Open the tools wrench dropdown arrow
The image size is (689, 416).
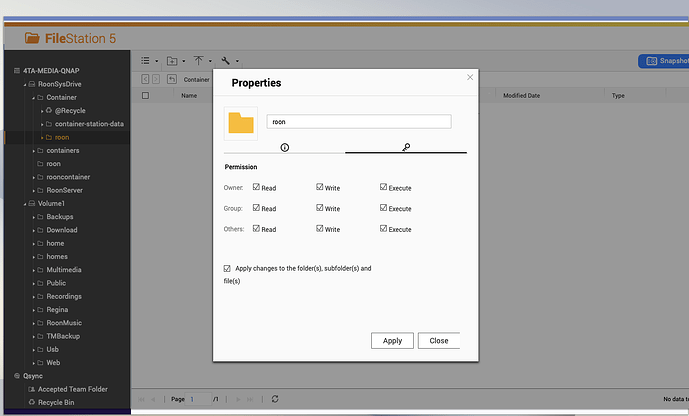[237, 61]
